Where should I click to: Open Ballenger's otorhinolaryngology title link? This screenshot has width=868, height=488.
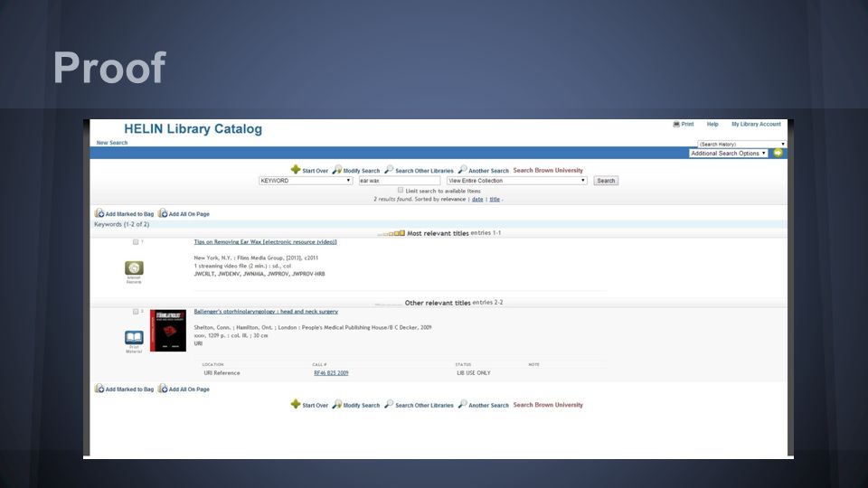click(266, 312)
